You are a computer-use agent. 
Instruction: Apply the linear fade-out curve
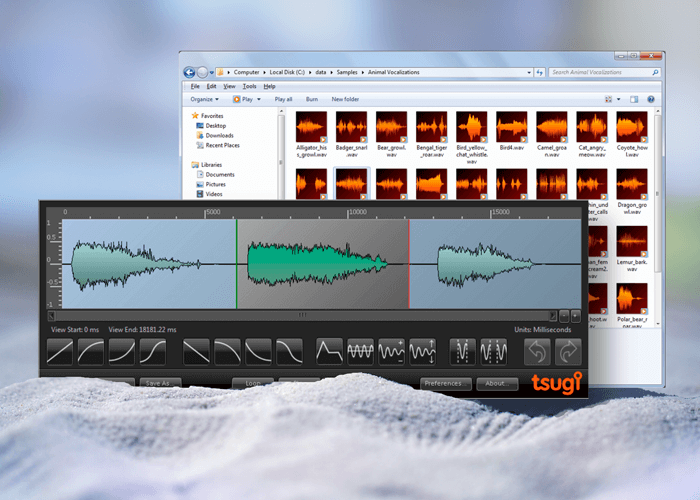[196, 352]
